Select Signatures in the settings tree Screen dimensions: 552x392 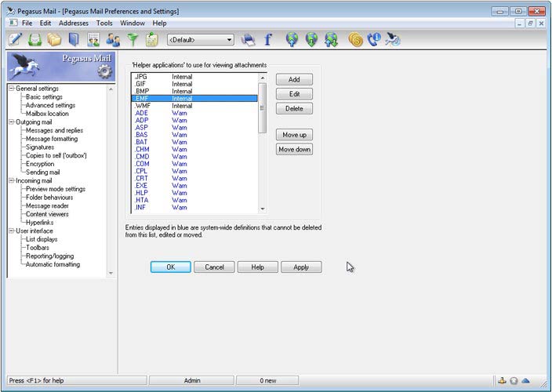coord(40,147)
